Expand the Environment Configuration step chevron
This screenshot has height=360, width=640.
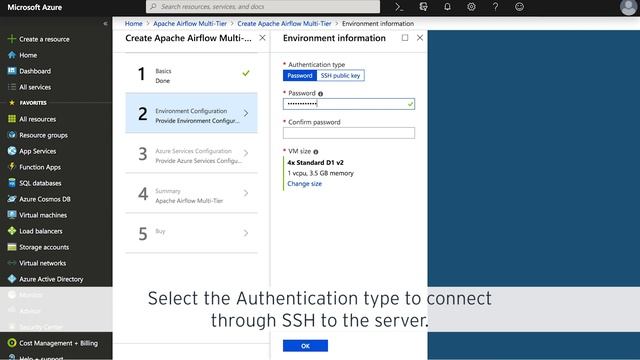pos(246,113)
